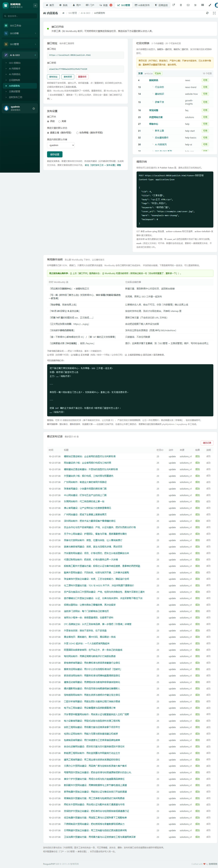The height and width of the screenshot is (868, 218).
Task: Click the sidebar menu search field
Action: [20, 16]
